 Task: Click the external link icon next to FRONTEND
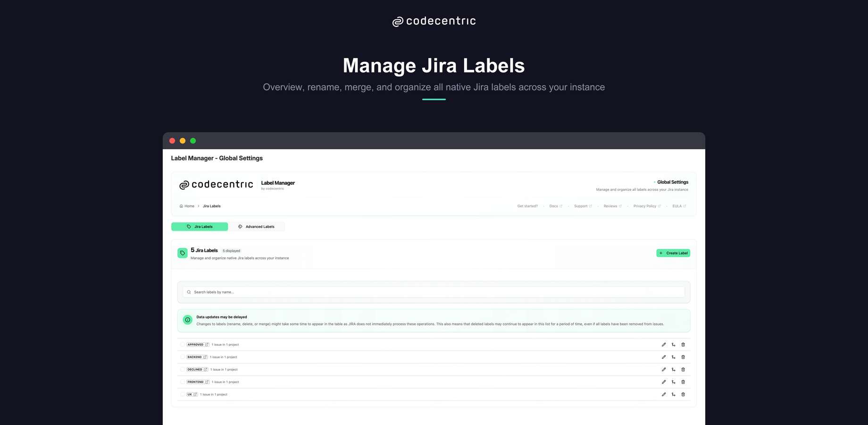pyautogui.click(x=206, y=382)
